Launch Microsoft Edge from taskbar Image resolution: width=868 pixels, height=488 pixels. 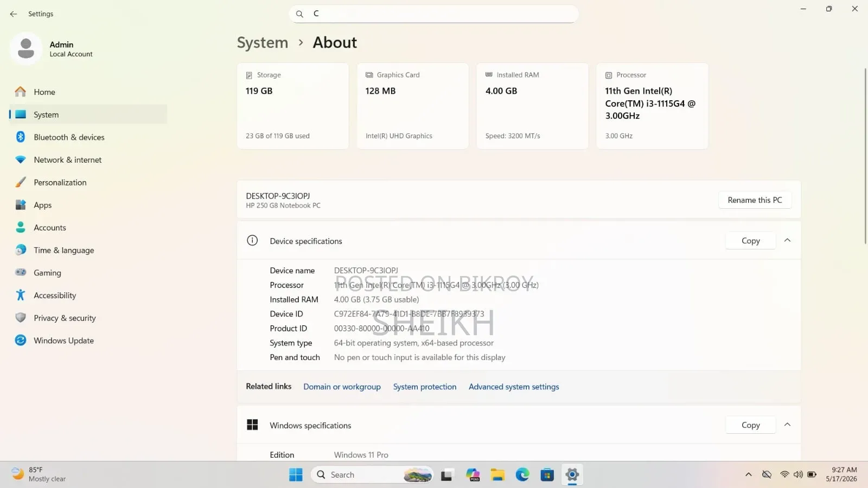pos(522,475)
